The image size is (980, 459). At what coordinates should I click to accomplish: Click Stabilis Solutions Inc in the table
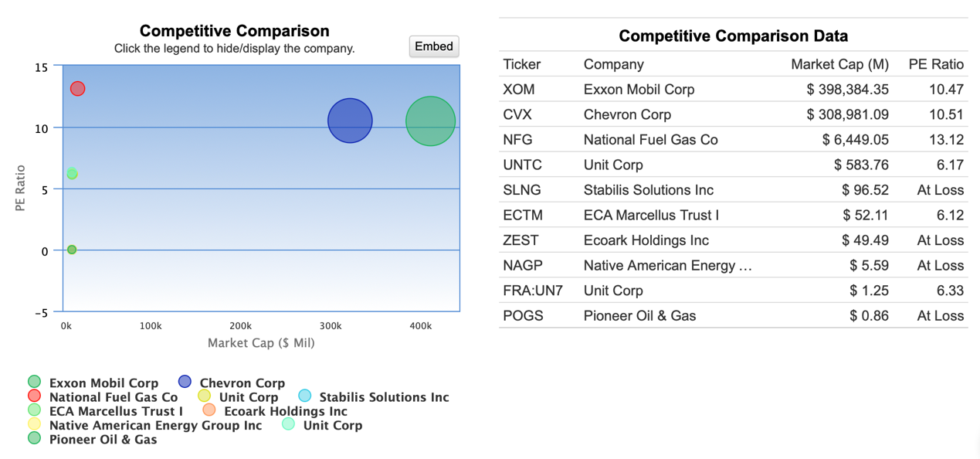point(648,190)
